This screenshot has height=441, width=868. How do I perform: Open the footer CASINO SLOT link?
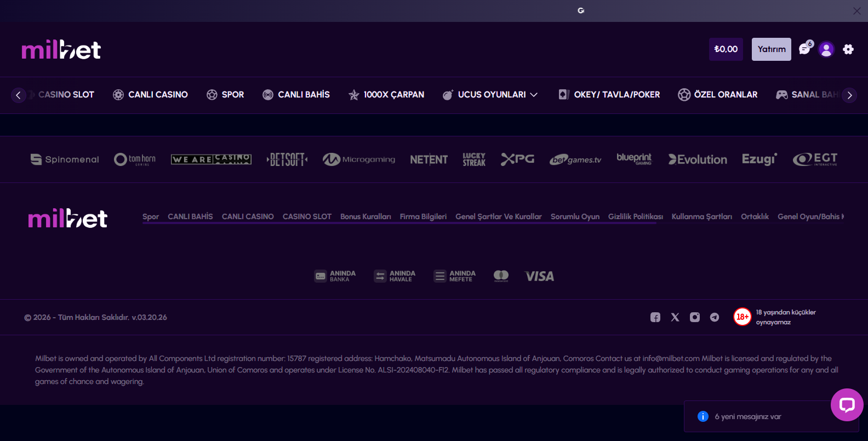[307, 217]
